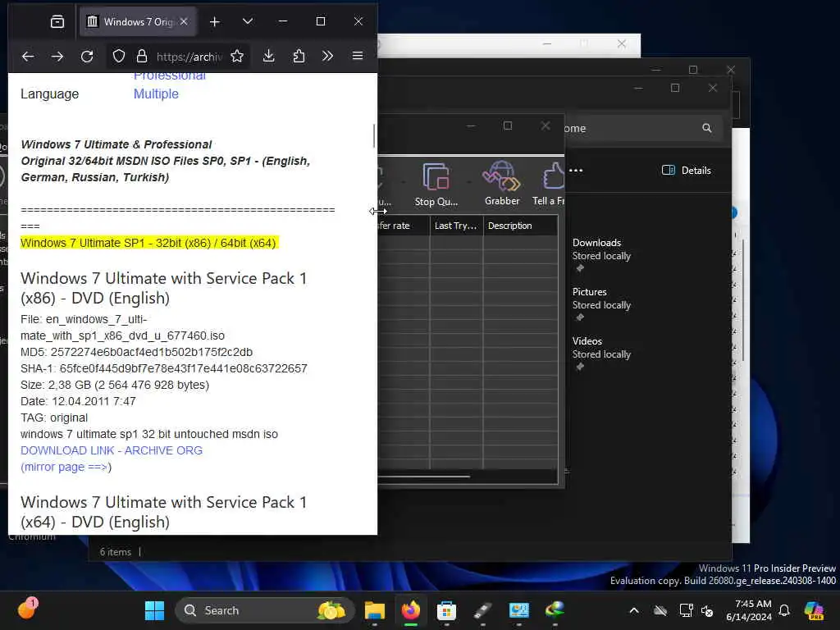Sort by Transfer rate column header
Image resolution: width=840 pixels, height=630 pixels.
pyautogui.click(x=403, y=226)
